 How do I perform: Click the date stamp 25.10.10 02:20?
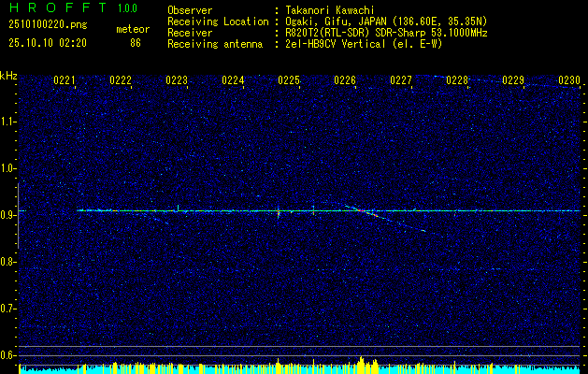48,43
